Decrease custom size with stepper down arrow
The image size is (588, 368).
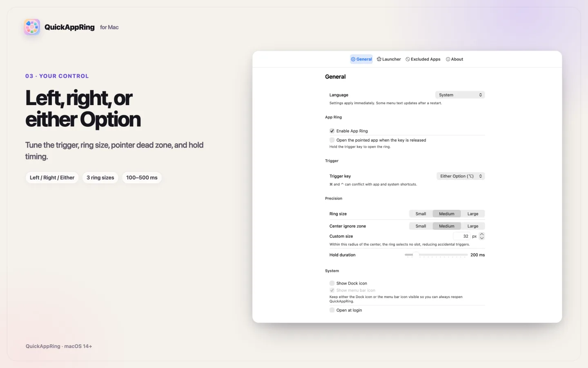coord(482,238)
